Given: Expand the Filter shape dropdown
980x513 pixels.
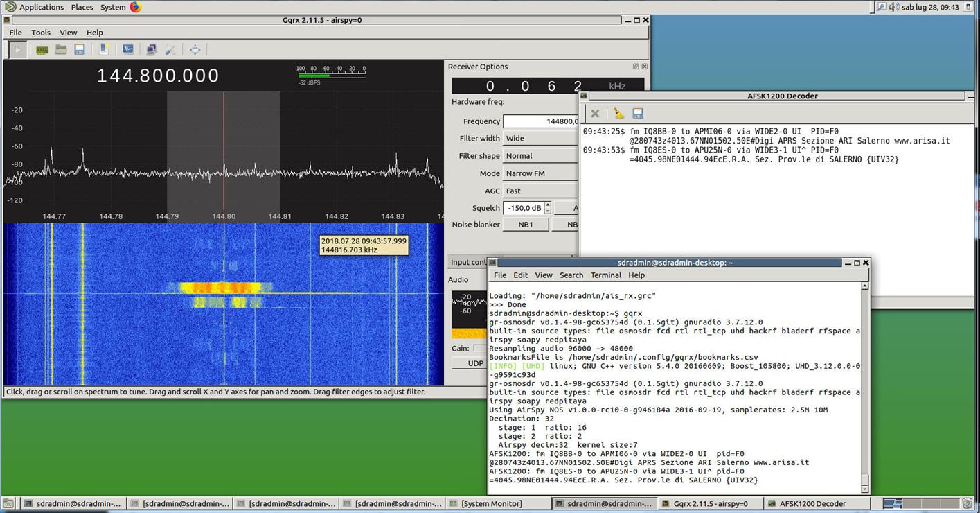Looking at the screenshot, I should (541, 156).
